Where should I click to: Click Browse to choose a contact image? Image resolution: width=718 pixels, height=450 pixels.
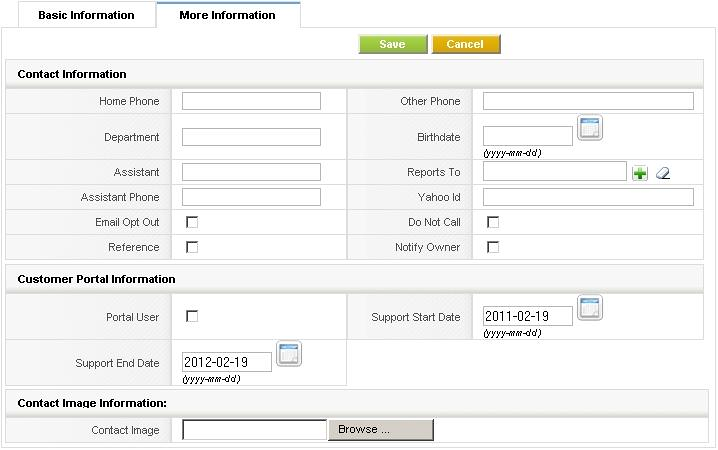point(381,429)
